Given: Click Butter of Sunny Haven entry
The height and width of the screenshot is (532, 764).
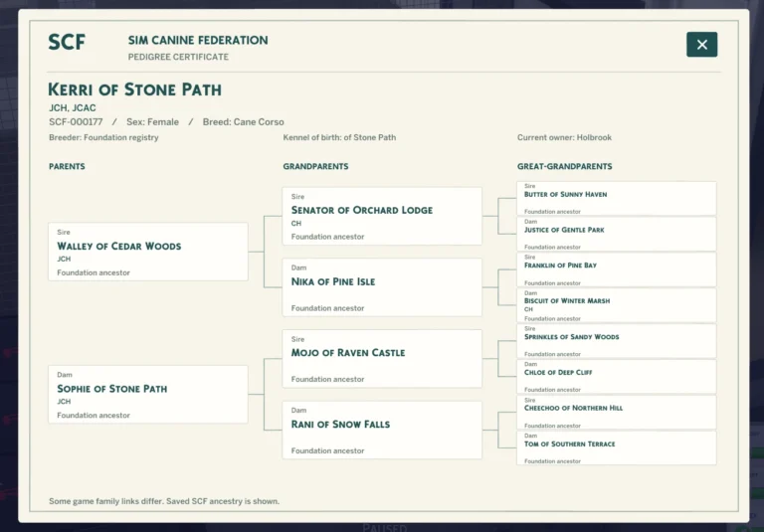Looking at the screenshot, I should 617,198.
